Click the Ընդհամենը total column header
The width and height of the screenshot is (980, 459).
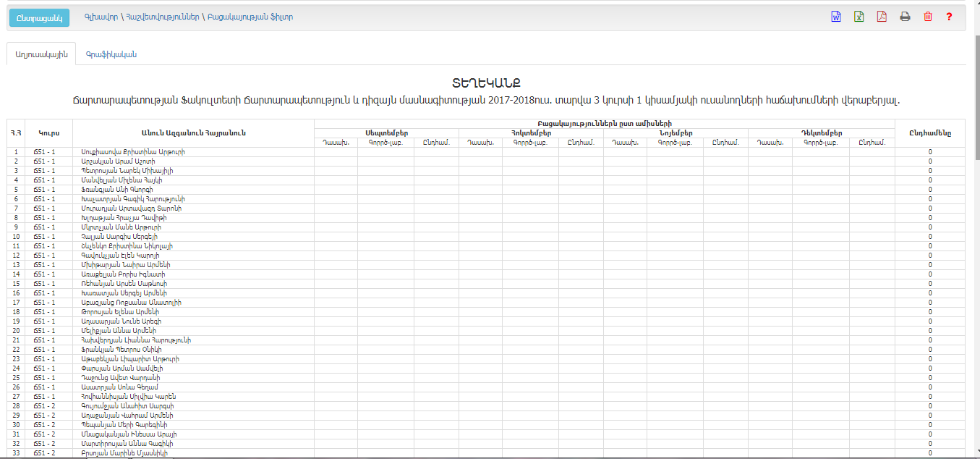(929, 133)
